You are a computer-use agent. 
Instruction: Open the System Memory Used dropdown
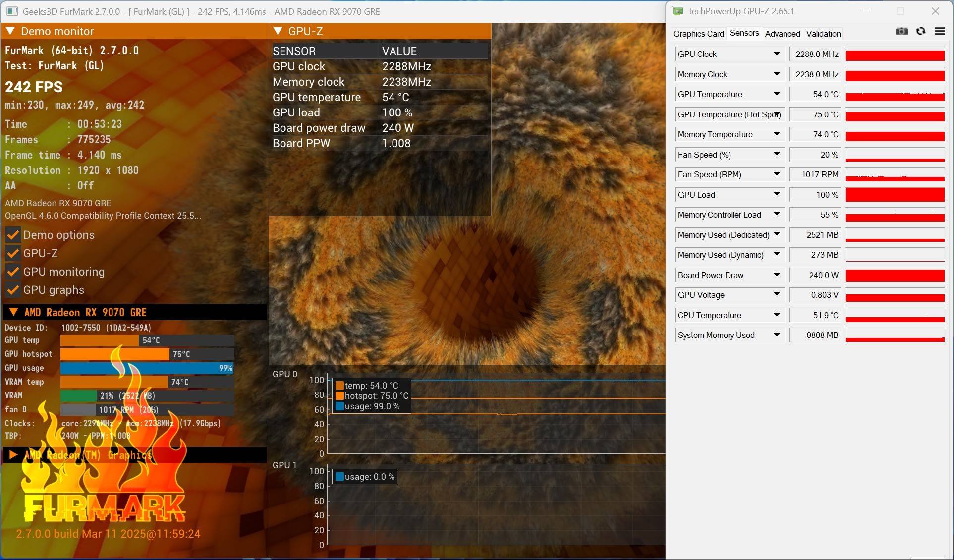[777, 335]
